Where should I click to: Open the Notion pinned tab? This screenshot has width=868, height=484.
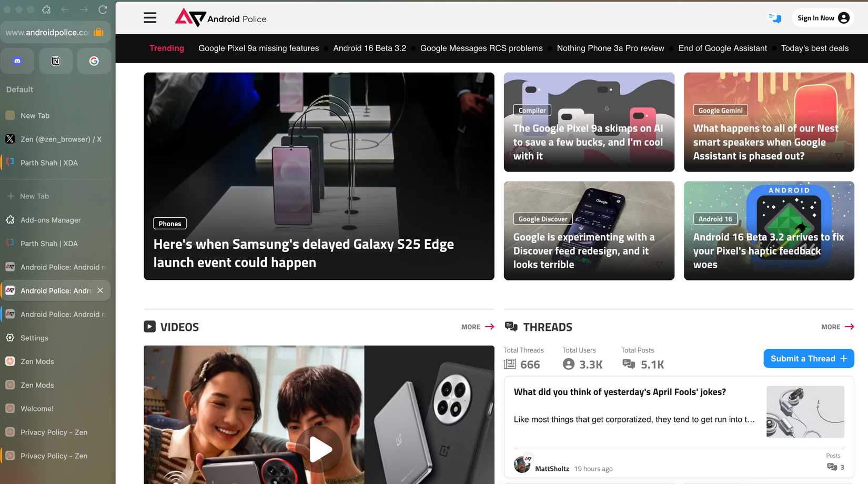click(56, 61)
